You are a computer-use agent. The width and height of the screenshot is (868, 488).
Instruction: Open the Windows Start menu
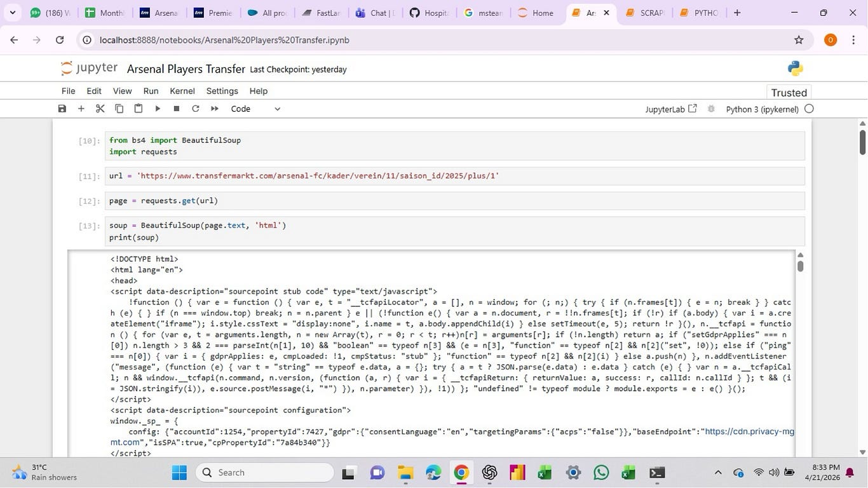click(179, 473)
